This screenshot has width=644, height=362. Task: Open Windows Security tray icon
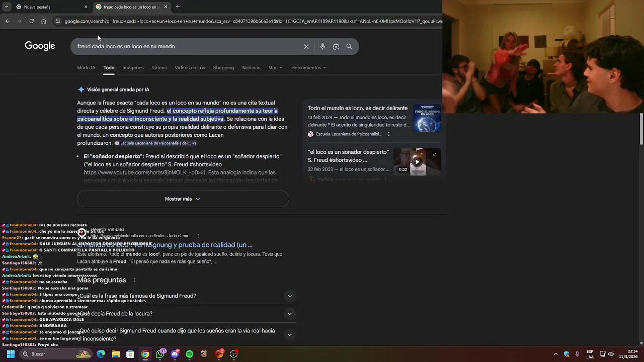(x=567, y=354)
